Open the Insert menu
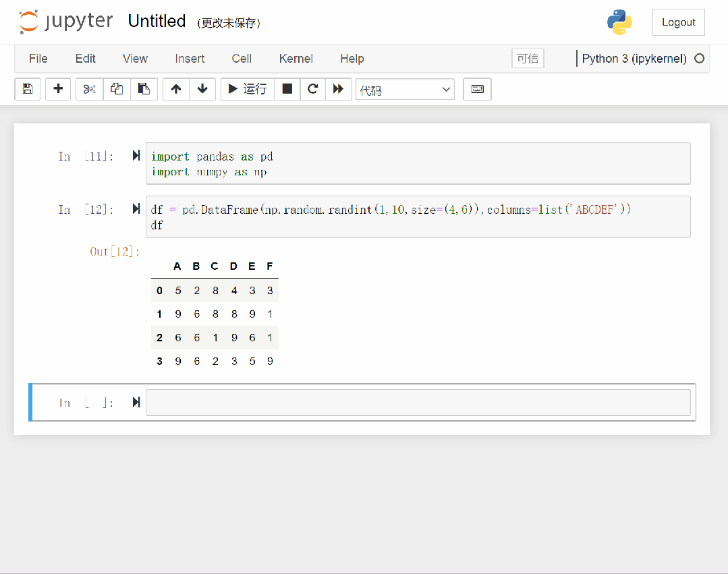This screenshot has height=574, width=728. click(x=190, y=59)
